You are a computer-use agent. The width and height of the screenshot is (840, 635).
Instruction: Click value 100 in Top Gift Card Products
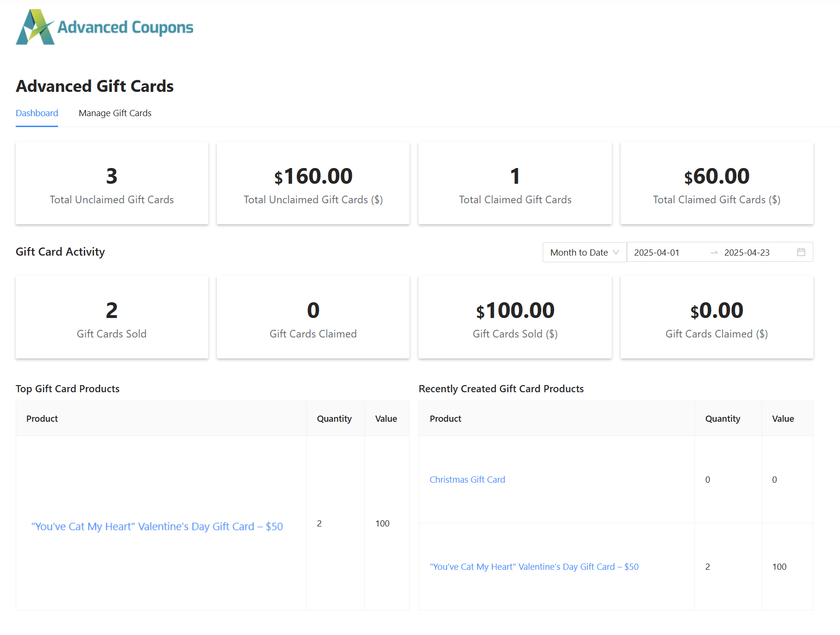(382, 524)
